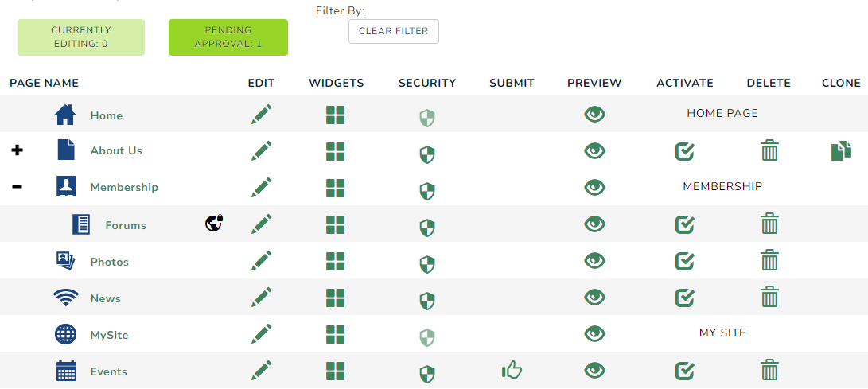Activate the About Us page checkmark
Screen dimensions: 868x389
pyautogui.click(x=685, y=151)
